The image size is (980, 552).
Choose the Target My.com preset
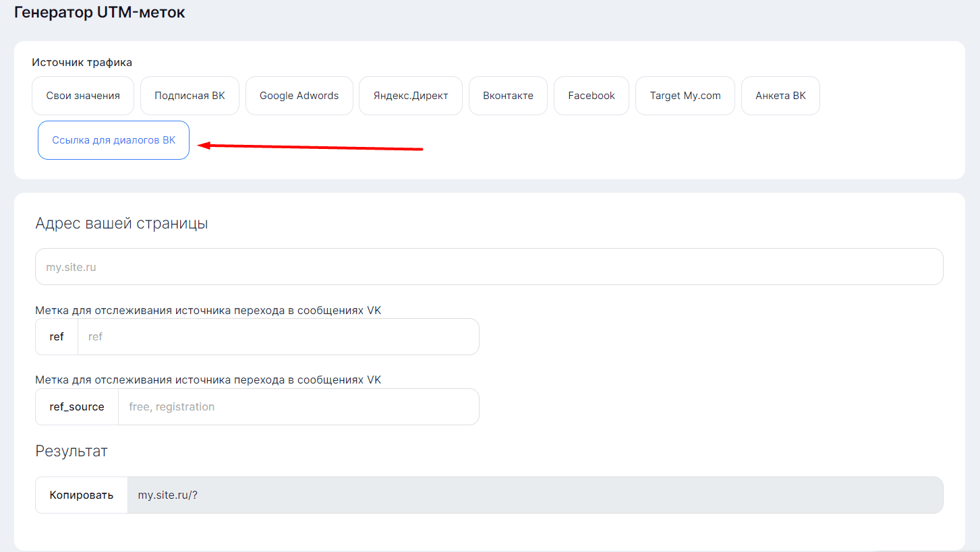pos(685,96)
